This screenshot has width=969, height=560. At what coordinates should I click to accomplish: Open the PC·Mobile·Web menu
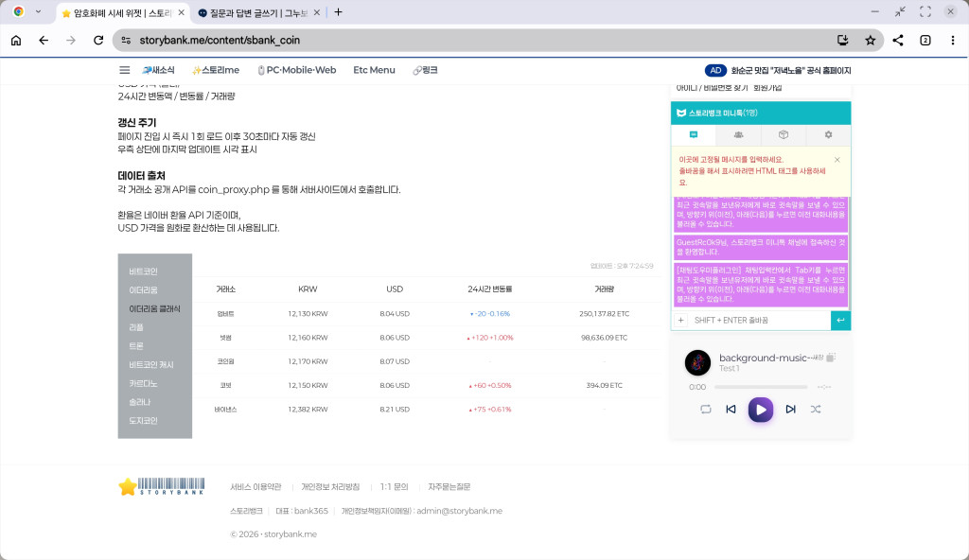(x=296, y=70)
